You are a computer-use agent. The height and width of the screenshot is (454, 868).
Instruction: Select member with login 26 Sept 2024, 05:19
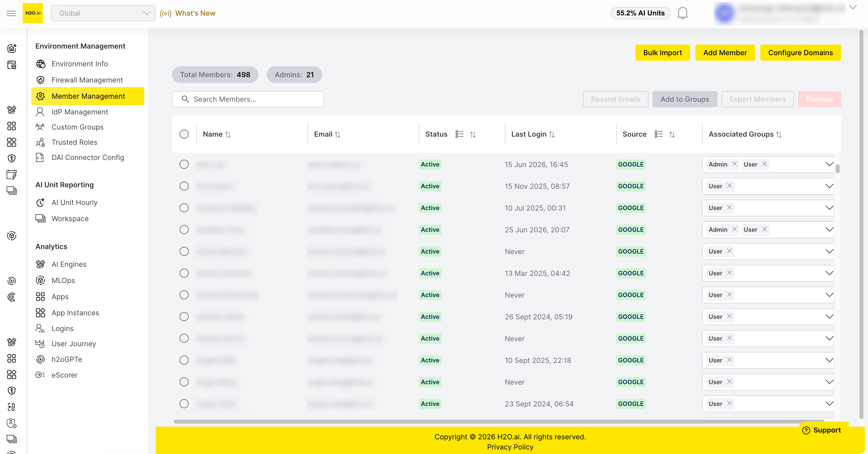coord(184,317)
